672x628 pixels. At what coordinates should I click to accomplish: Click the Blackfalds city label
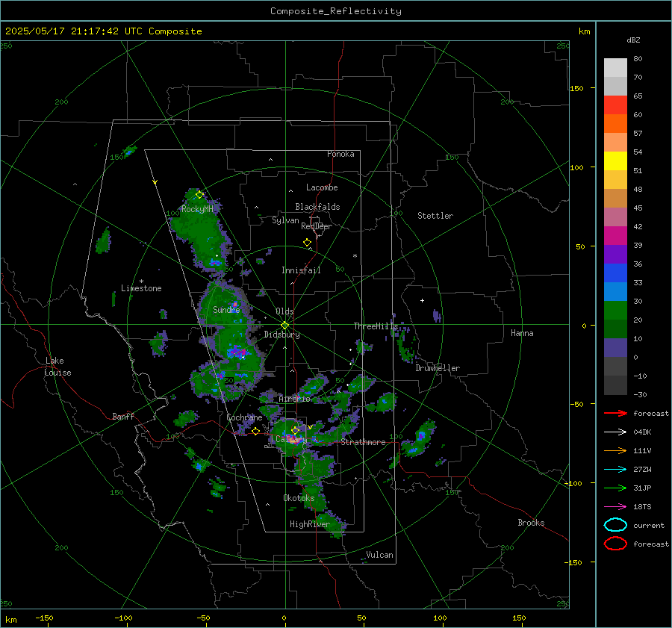[x=317, y=207]
